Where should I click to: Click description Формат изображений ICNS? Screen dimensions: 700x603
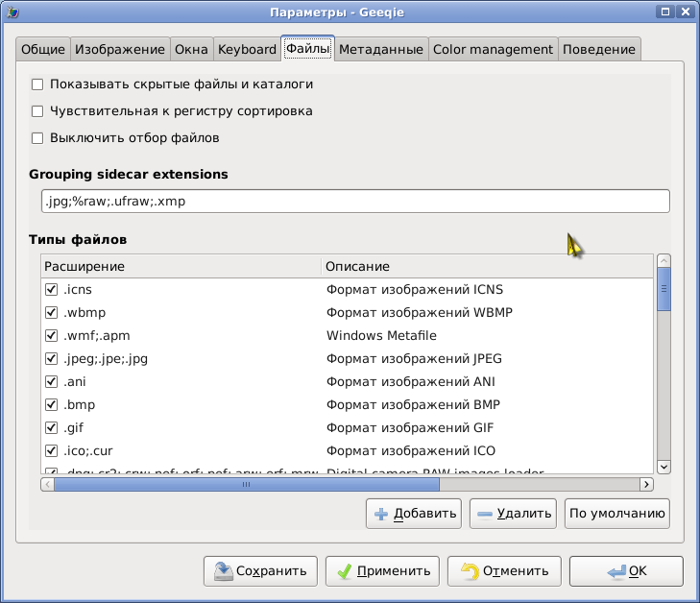click(415, 290)
